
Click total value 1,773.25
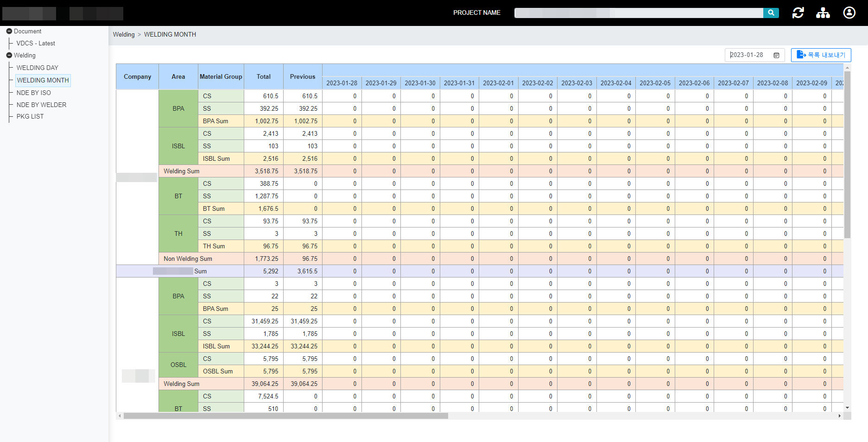(266, 259)
